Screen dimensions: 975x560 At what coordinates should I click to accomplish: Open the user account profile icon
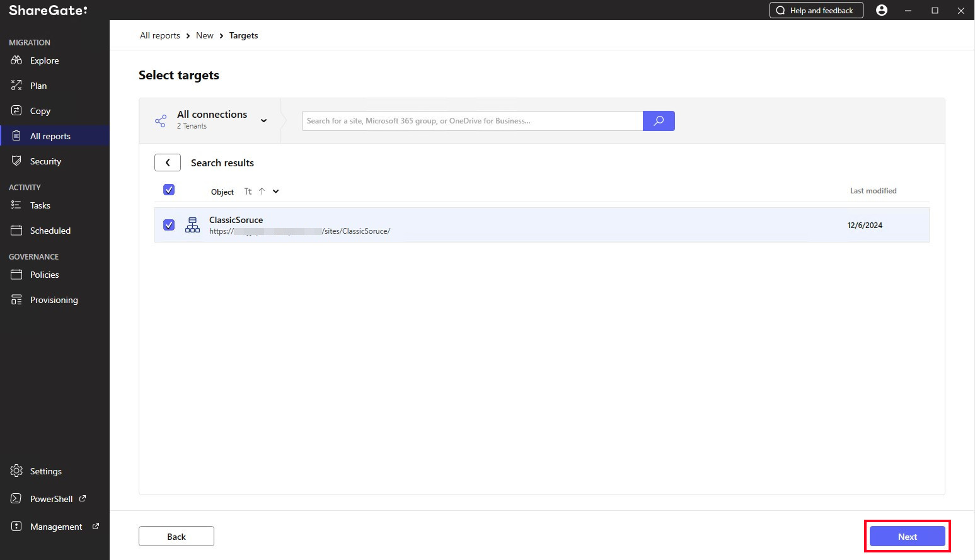(882, 10)
